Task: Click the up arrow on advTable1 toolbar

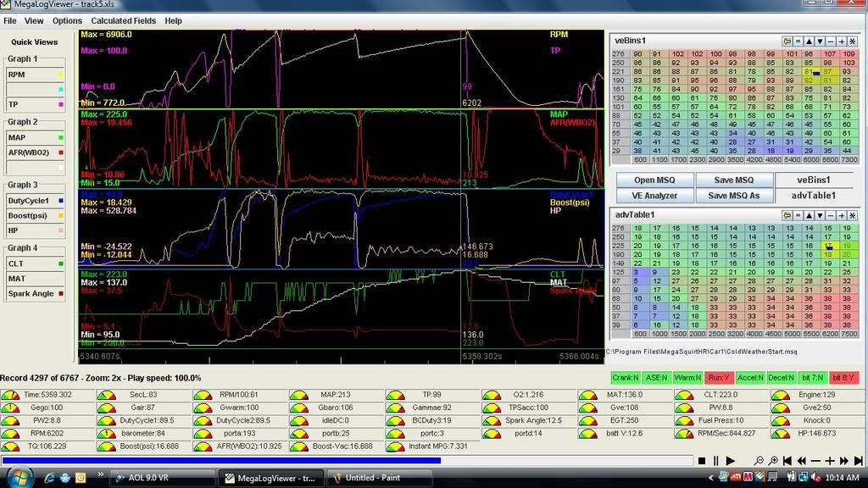Action: point(809,215)
